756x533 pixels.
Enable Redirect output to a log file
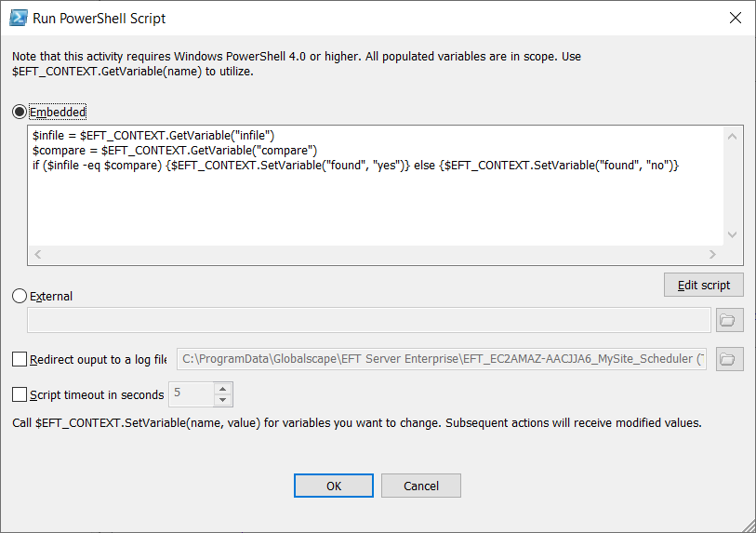tap(20, 359)
